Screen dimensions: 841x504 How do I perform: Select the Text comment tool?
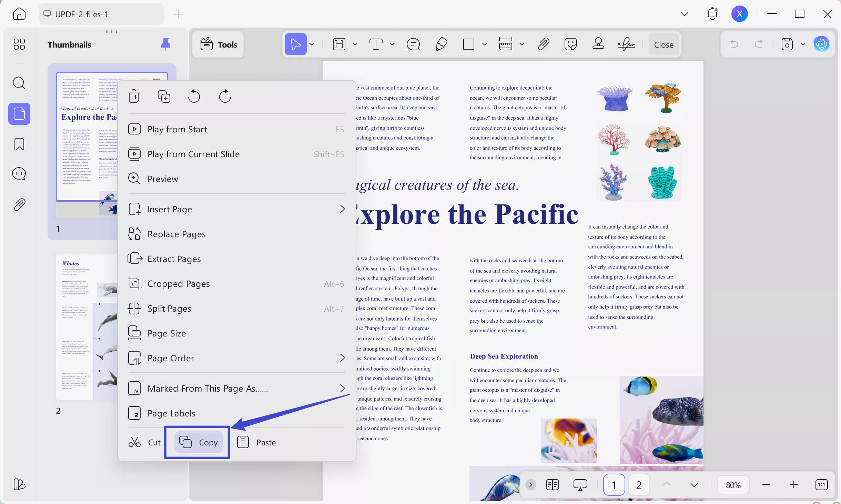pyautogui.click(x=376, y=44)
